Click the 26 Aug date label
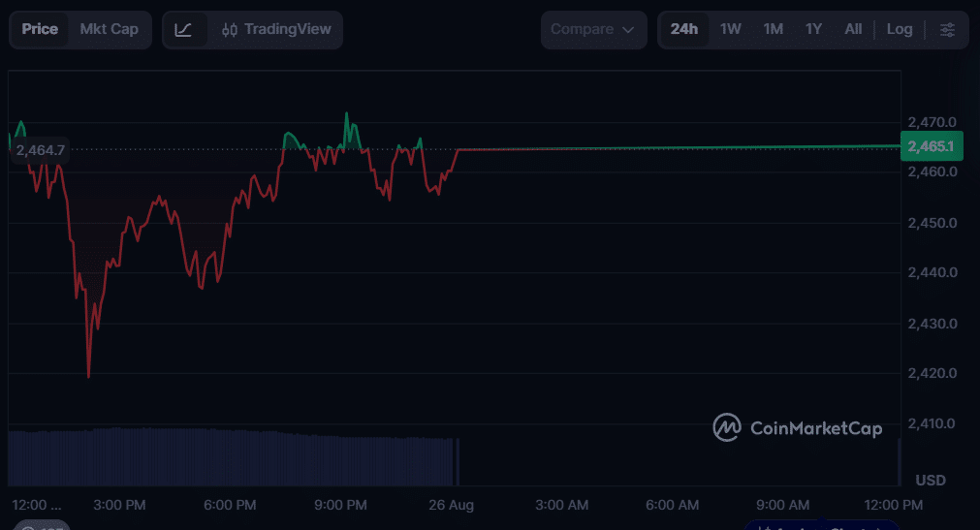 pos(452,505)
